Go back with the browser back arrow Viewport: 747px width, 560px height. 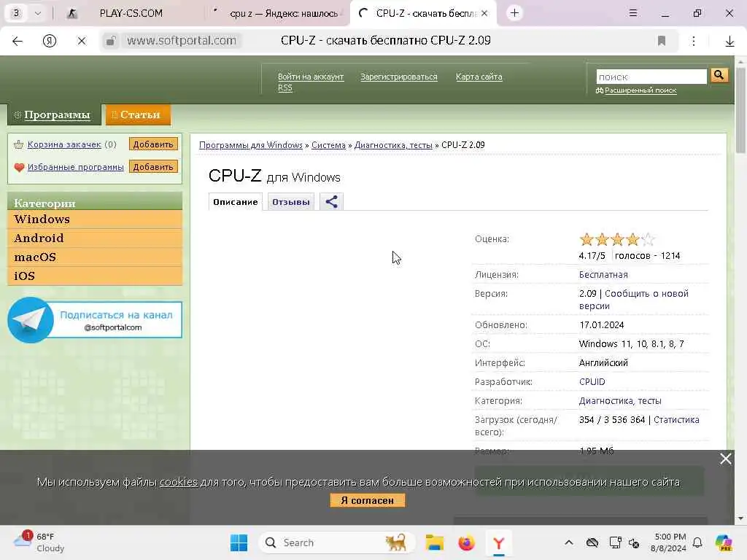18,41
